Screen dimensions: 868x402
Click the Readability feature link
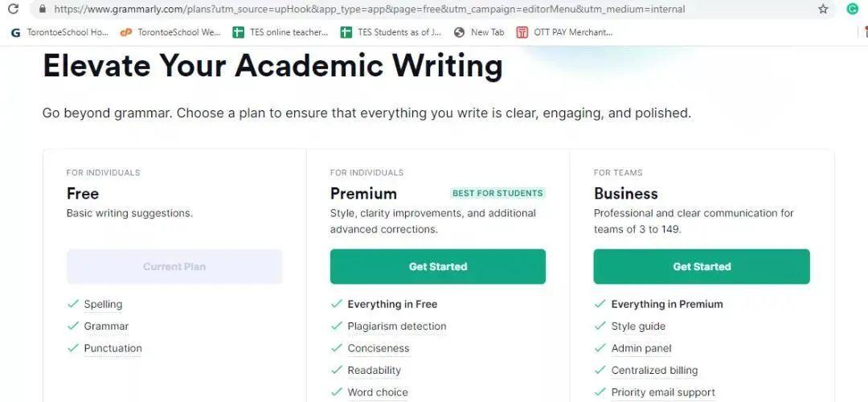(x=374, y=371)
